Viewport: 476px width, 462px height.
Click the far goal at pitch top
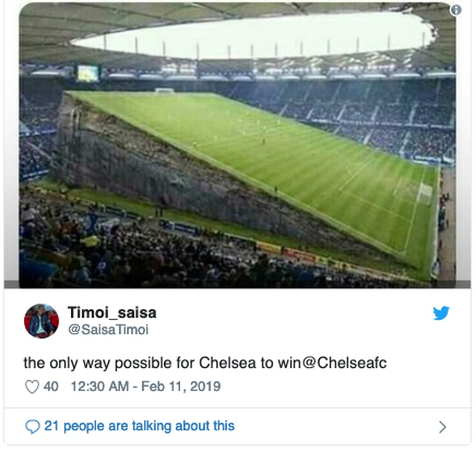tap(164, 90)
